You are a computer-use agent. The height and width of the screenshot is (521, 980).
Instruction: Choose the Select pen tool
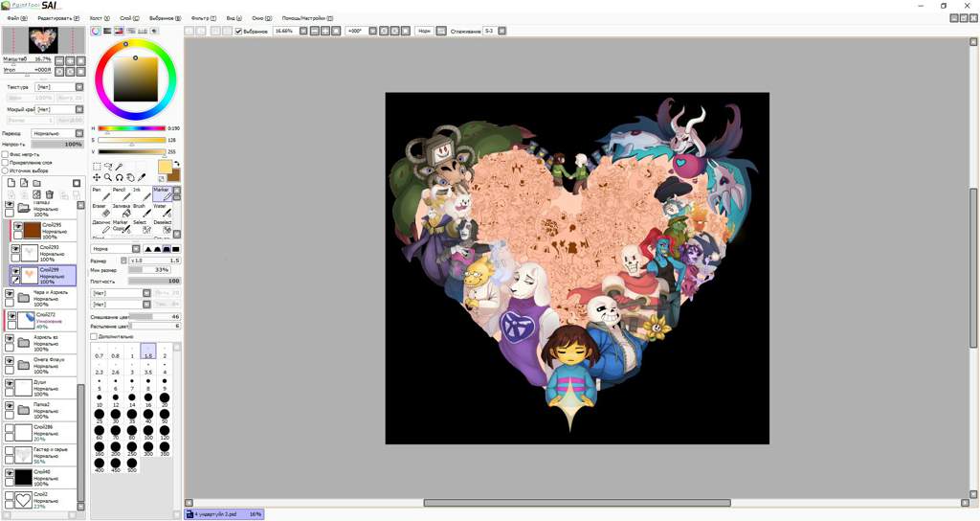coord(141,226)
